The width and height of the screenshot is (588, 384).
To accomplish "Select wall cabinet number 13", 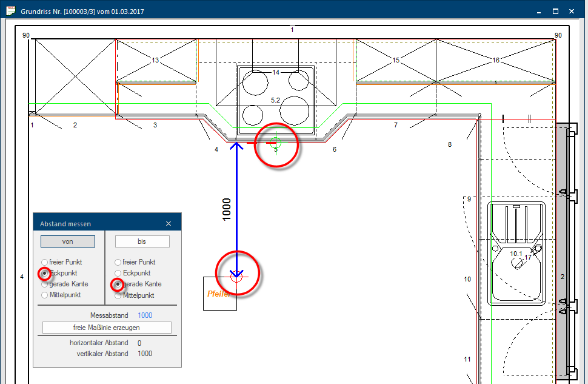I will pyautogui.click(x=156, y=60).
